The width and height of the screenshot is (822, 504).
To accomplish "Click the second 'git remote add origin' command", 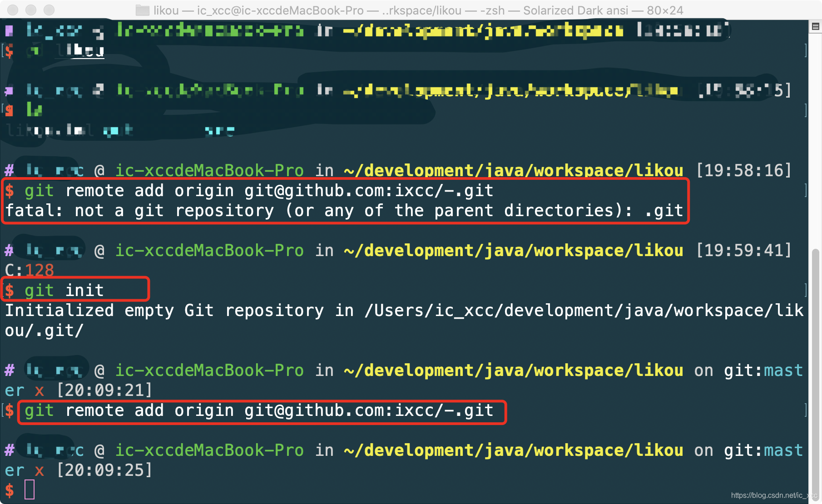I will (x=259, y=410).
